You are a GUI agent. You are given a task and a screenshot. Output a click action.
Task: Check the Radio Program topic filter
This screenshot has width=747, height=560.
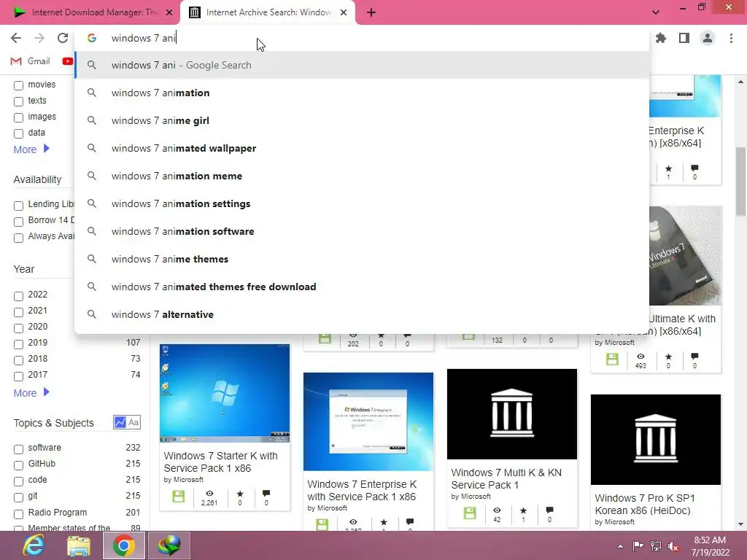pos(18,514)
